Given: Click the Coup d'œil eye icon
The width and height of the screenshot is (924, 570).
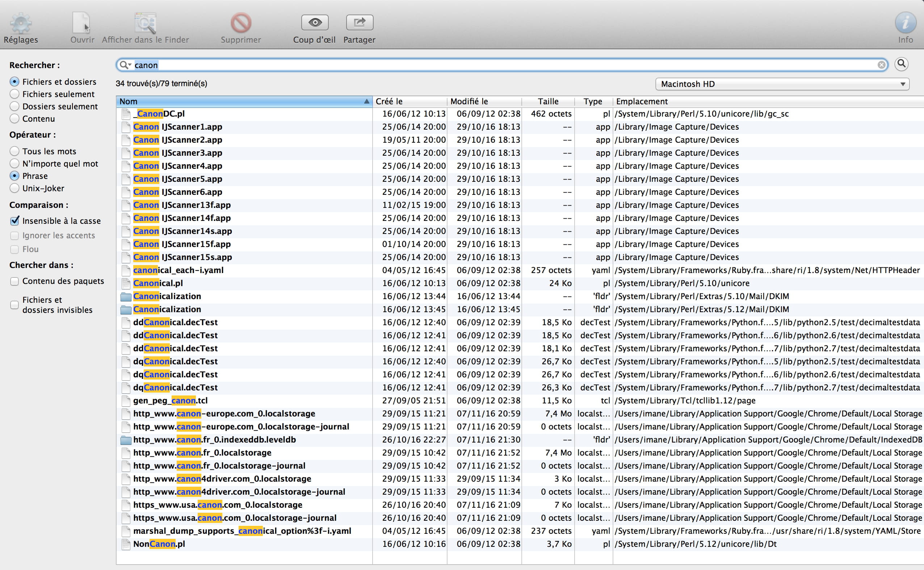Looking at the screenshot, I should 315,22.
